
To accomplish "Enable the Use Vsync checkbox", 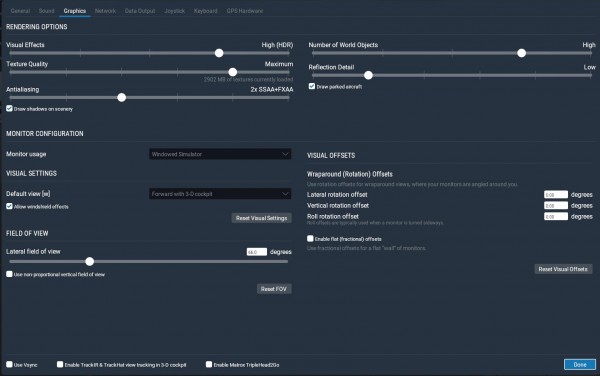I will point(9,365).
